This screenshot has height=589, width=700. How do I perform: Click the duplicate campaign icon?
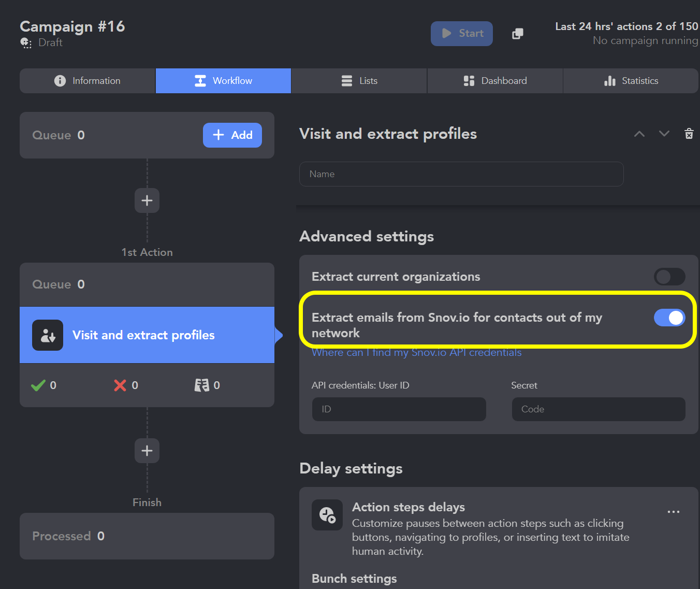518,34
